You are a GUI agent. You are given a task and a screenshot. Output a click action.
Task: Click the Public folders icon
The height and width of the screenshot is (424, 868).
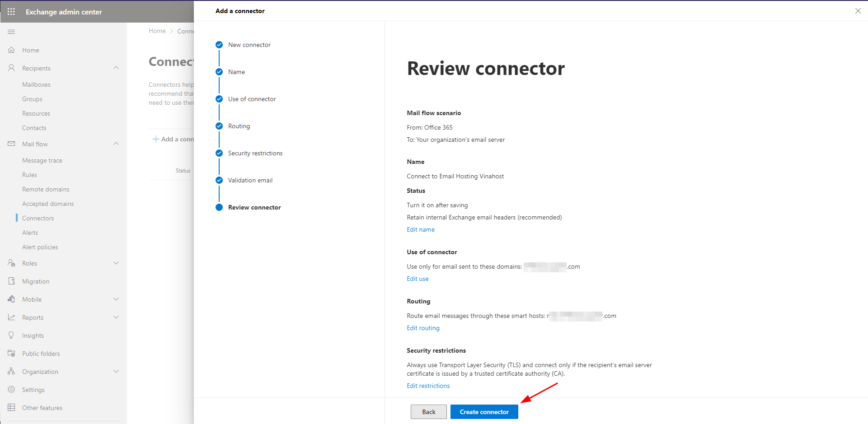(x=11, y=354)
